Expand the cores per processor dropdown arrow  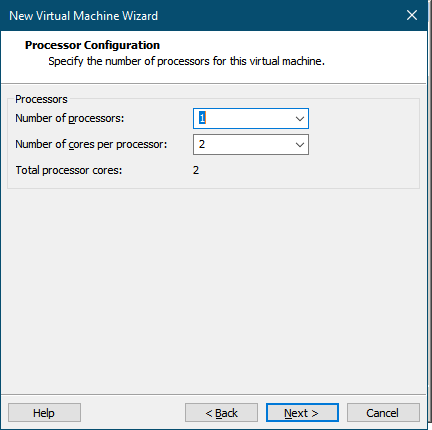click(300, 144)
